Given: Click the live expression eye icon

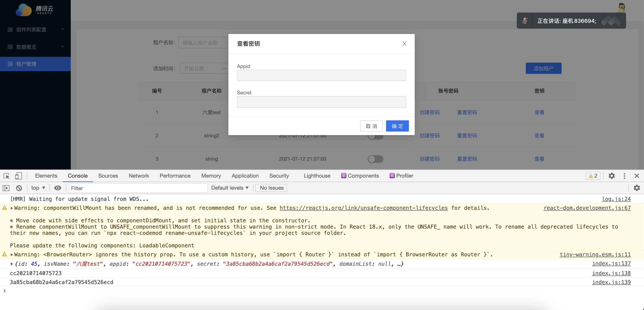Looking at the screenshot, I should pyautogui.click(x=58, y=188).
